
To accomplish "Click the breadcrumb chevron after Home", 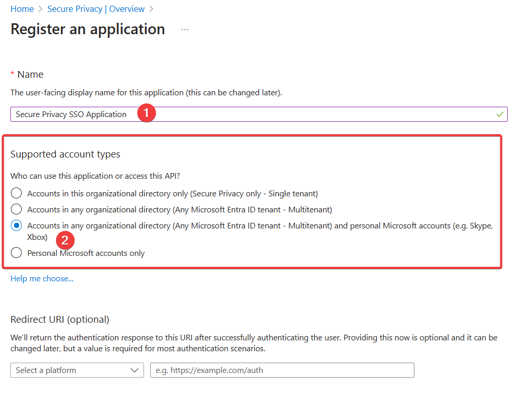I will (40, 9).
